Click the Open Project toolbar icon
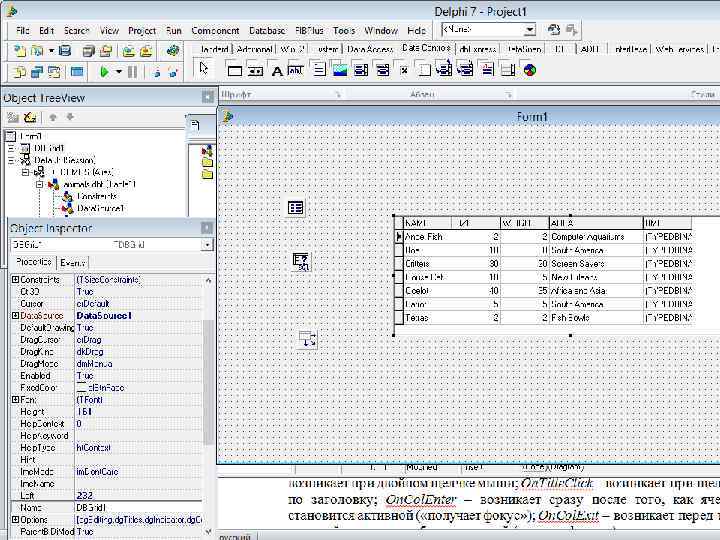 [106, 51]
